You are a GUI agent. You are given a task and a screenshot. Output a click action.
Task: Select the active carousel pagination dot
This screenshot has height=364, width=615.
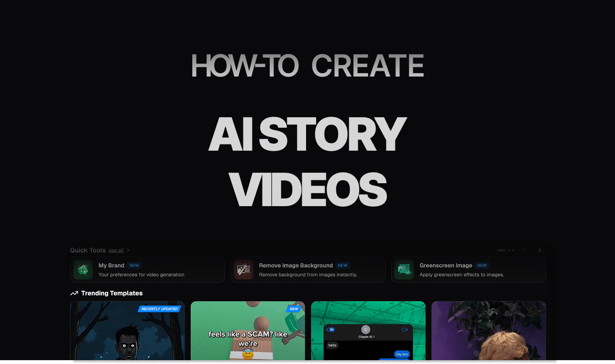coord(501,250)
